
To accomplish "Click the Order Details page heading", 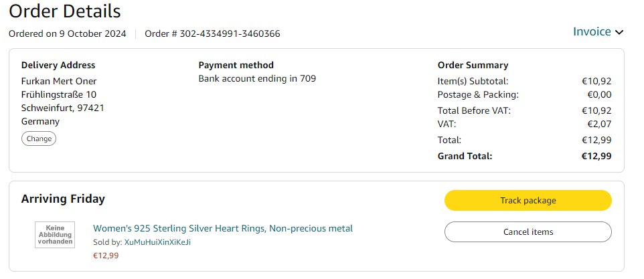I will [65, 11].
